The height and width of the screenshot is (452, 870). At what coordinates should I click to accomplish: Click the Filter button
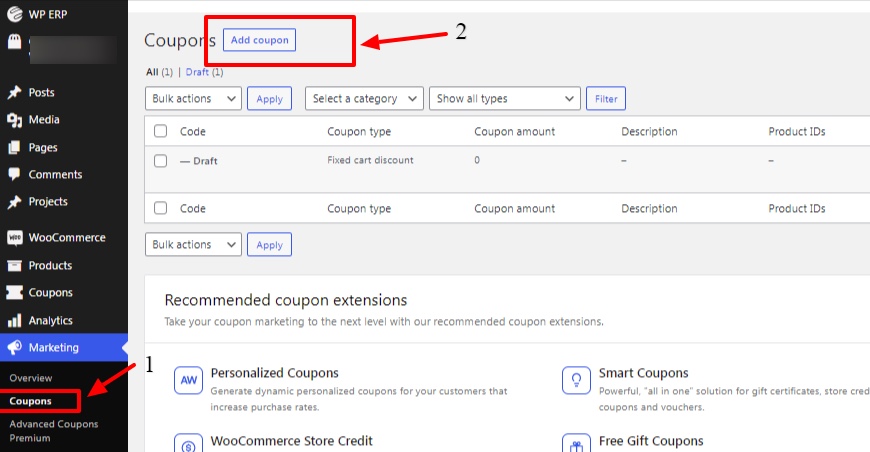pos(606,99)
